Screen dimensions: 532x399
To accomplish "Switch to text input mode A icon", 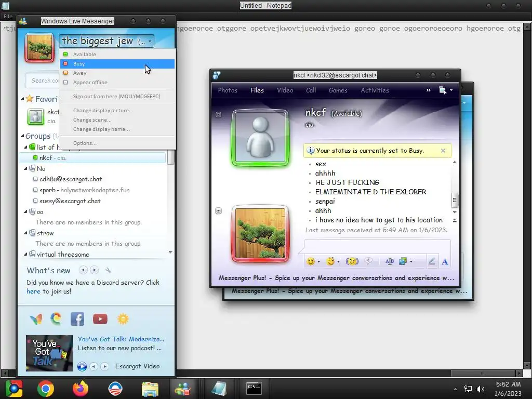I will point(445,262).
